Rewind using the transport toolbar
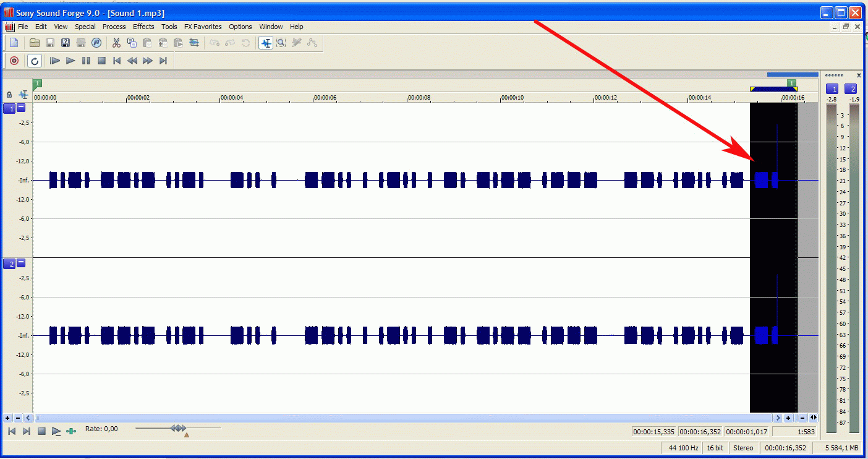Image resolution: width=868 pixels, height=459 pixels. coord(132,61)
